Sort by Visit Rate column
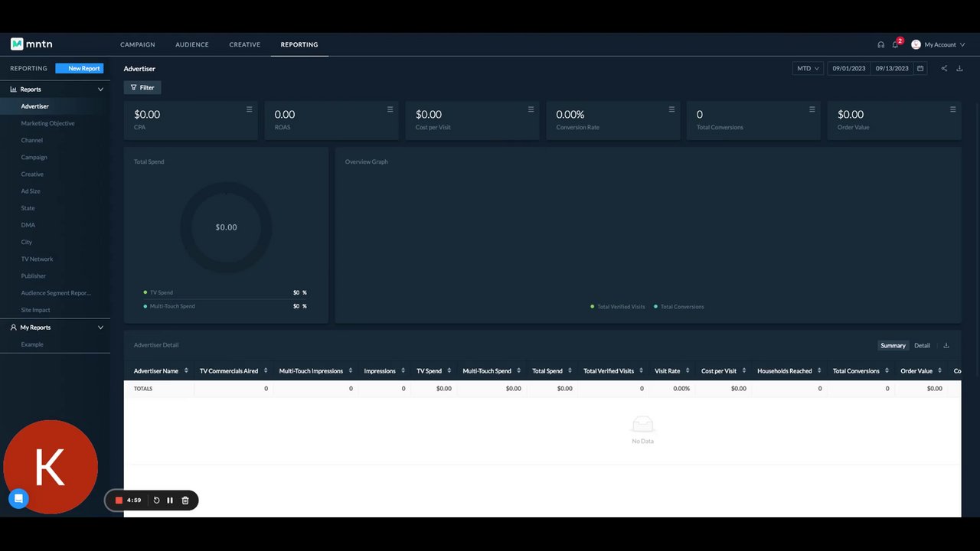Image resolution: width=980 pixels, height=551 pixels. pos(688,371)
